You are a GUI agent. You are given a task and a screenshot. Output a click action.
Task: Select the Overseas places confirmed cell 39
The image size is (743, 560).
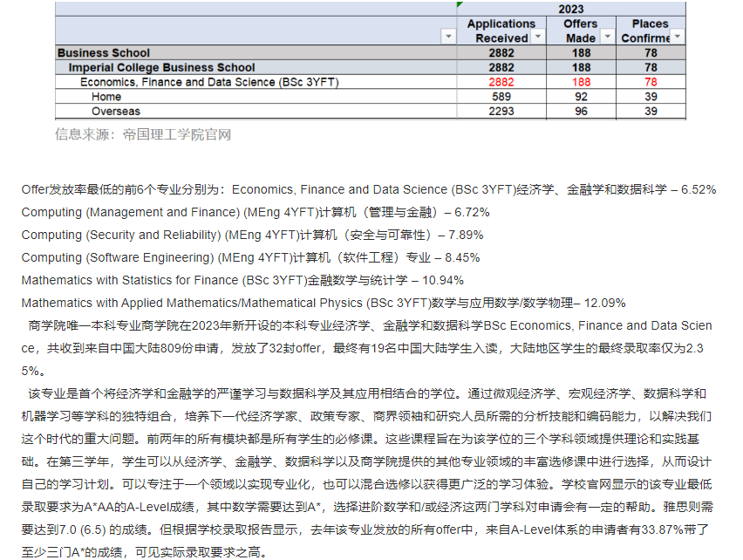point(651,112)
